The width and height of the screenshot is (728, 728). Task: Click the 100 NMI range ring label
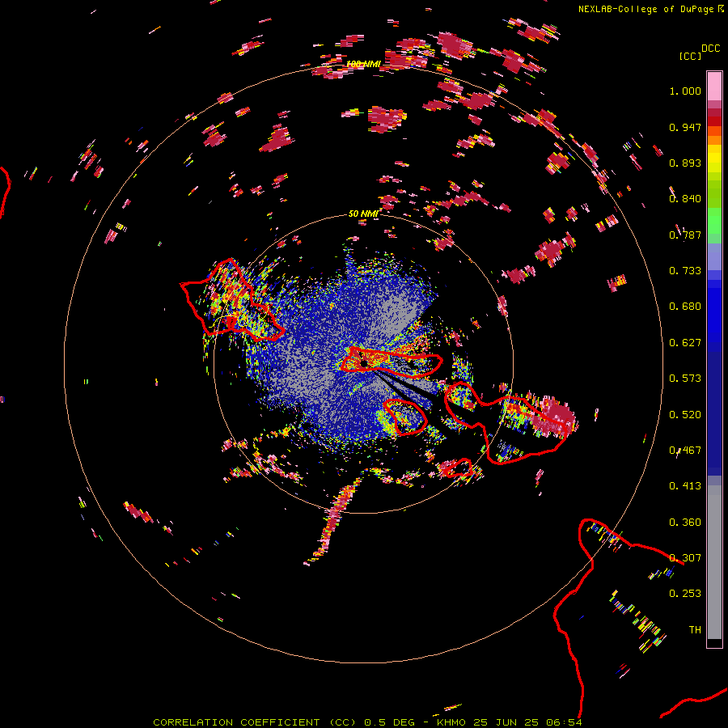[x=363, y=64]
